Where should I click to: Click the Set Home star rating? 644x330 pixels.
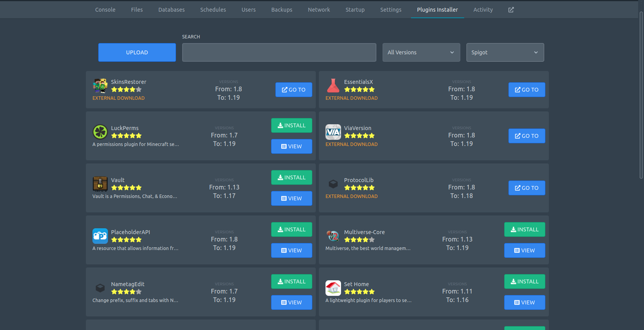click(359, 292)
